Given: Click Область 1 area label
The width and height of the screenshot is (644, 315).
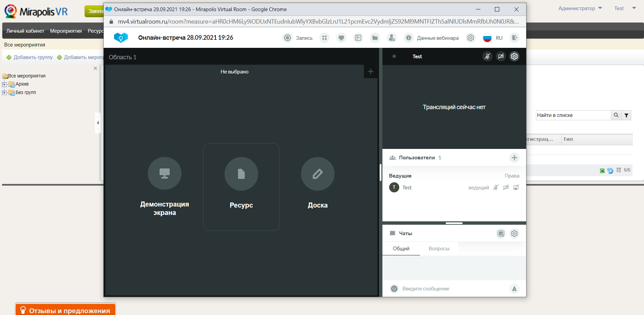Looking at the screenshot, I should coord(123,57).
